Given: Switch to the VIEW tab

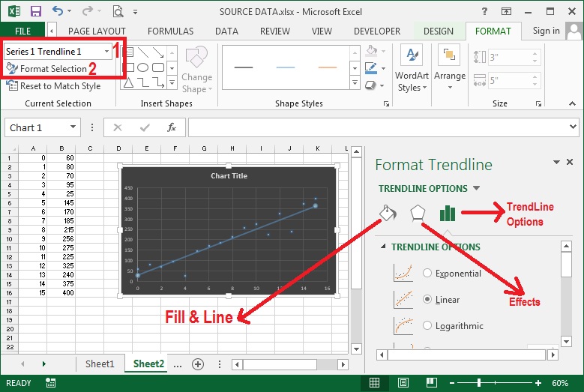Looking at the screenshot, I should pyautogui.click(x=322, y=31).
